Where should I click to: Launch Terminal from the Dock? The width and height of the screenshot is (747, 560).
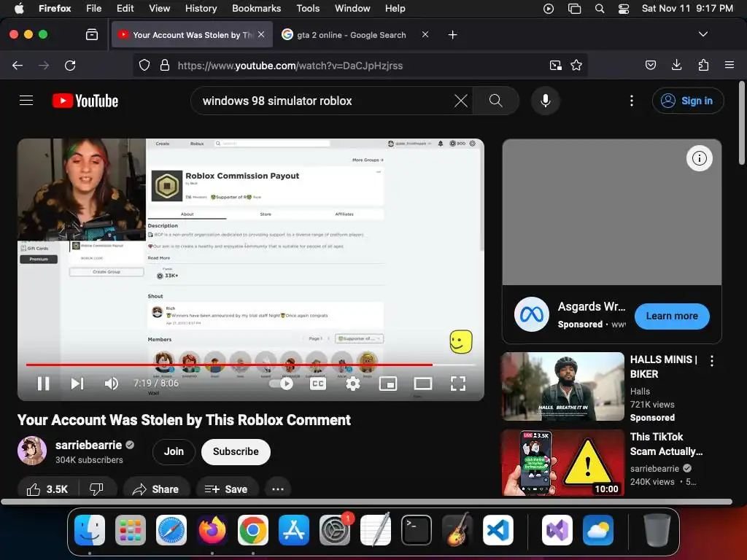pyautogui.click(x=417, y=530)
